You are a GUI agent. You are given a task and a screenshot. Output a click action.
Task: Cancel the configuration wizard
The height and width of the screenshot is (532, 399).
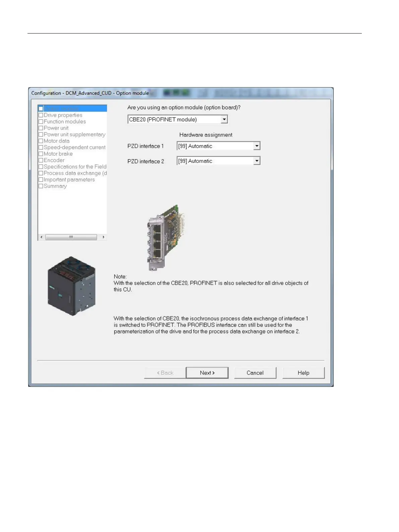coord(255,373)
